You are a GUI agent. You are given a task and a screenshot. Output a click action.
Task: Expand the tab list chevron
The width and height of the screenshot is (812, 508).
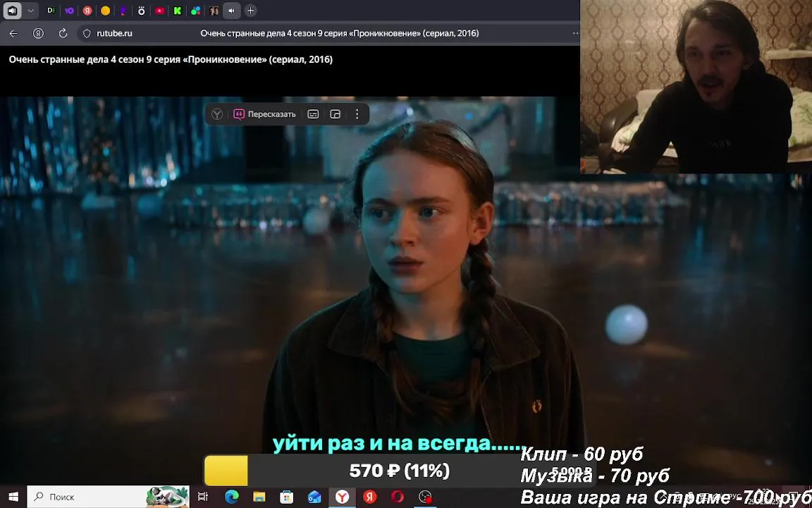pyautogui.click(x=30, y=11)
